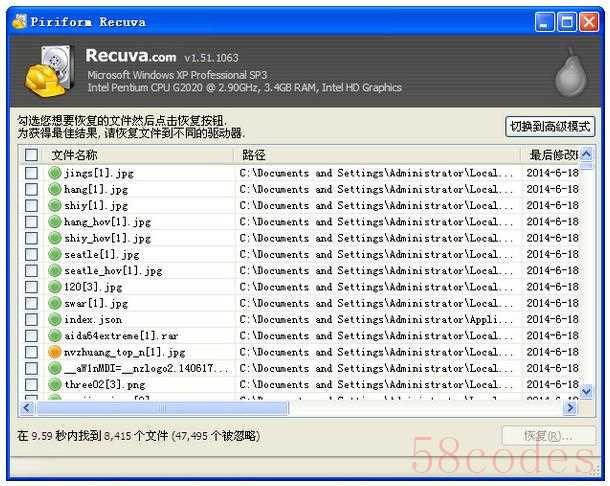
Task: Click the horizontal scrollbar right arrow
Action: pyautogui.click(x=570, y=408)
